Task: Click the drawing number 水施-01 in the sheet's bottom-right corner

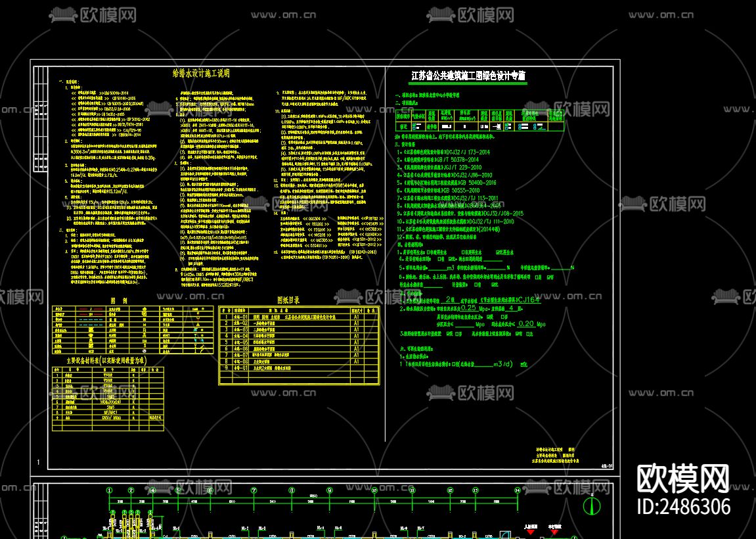Action: (x=608, y=466)
